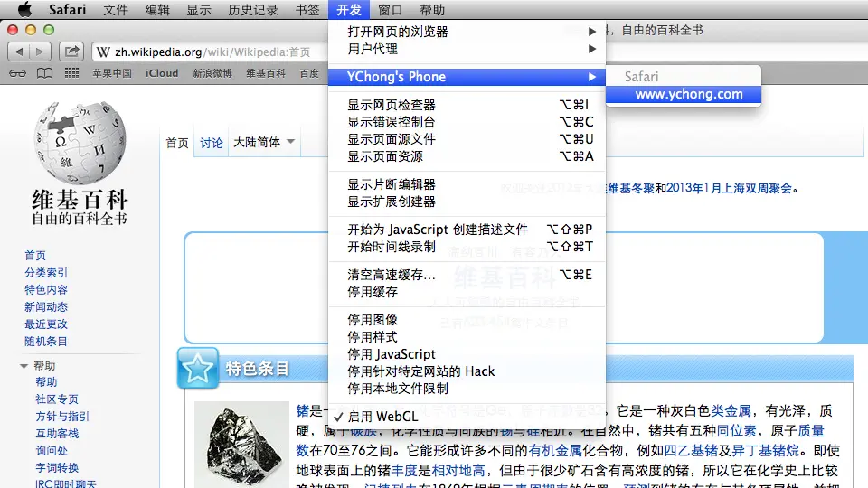Image resolution: width=868 pixels, height=488 pixels.
Task: Toggle 停用缓存 option
Action: 467,292
